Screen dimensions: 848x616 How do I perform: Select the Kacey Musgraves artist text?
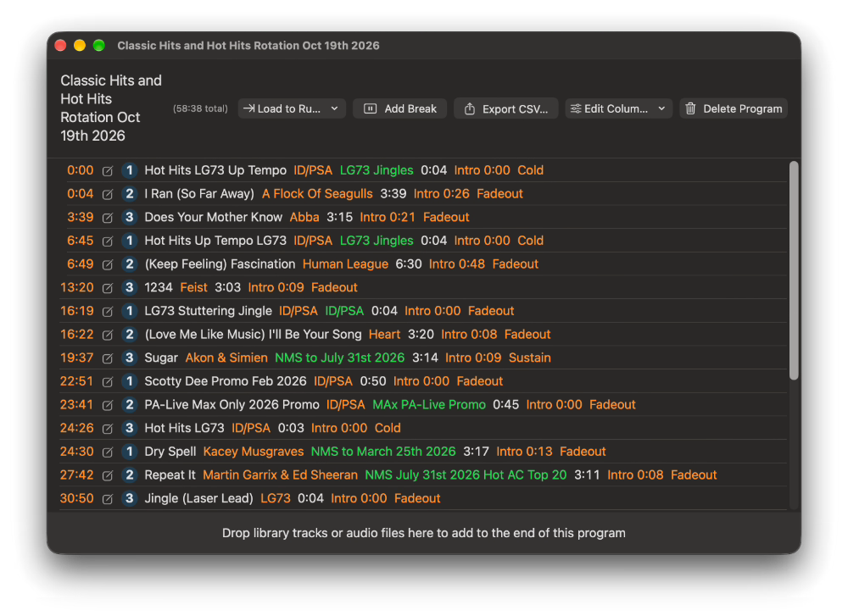click(x=254, y=451)
